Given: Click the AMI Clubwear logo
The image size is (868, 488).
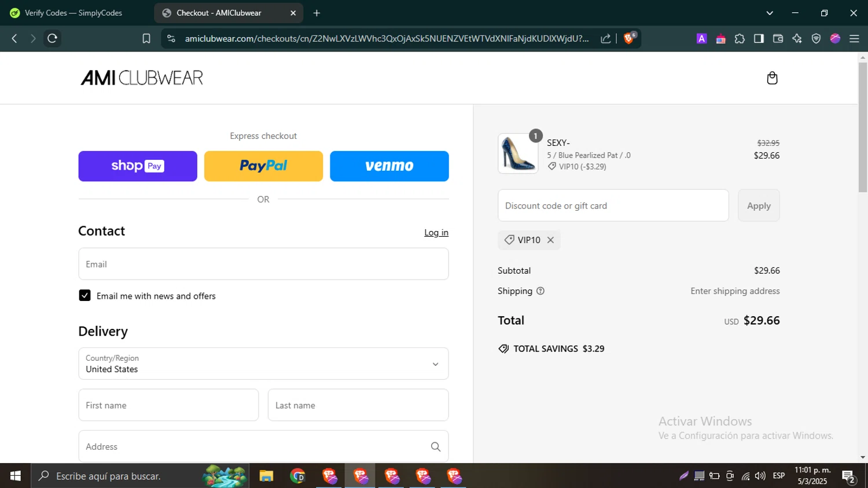Looking at the screenshot, I should tap(142, 78).
